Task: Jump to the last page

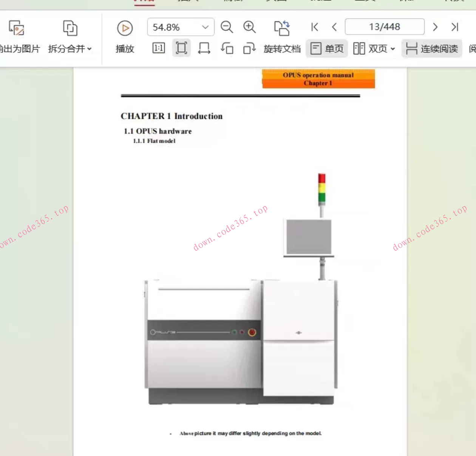Action: click(455, 27)
